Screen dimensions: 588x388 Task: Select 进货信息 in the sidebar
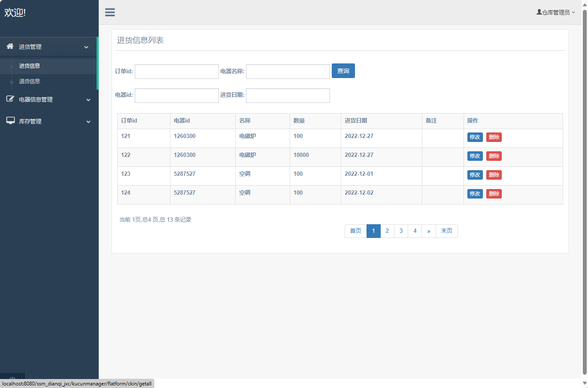click(30, 66)
